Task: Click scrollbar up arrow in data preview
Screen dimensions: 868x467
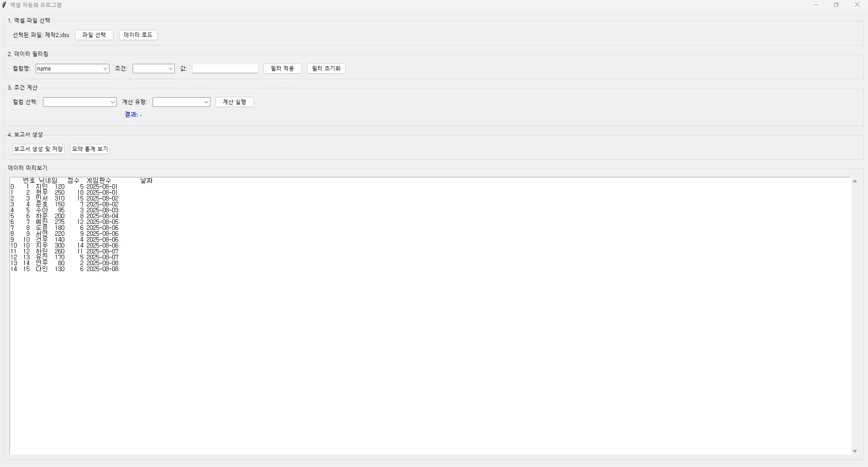Action: (x=855, y=181)
